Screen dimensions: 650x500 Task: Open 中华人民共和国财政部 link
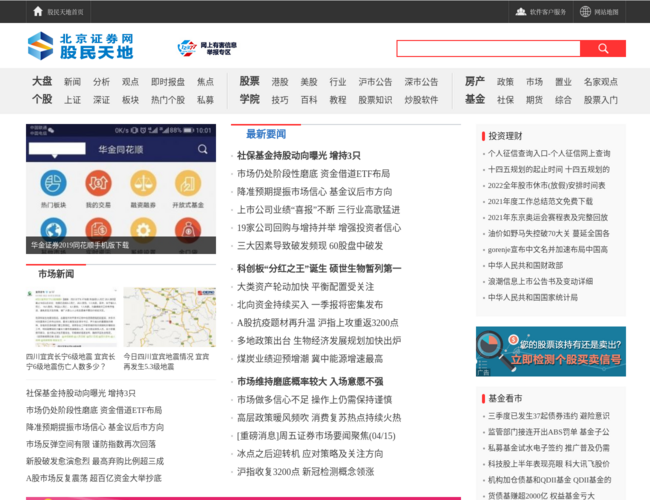525,265
